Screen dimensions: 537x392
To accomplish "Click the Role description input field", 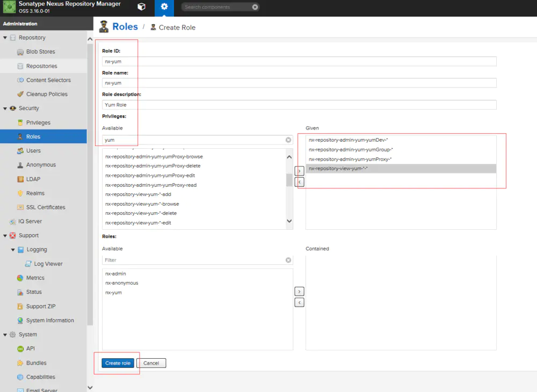I will (x=299, y=105).
